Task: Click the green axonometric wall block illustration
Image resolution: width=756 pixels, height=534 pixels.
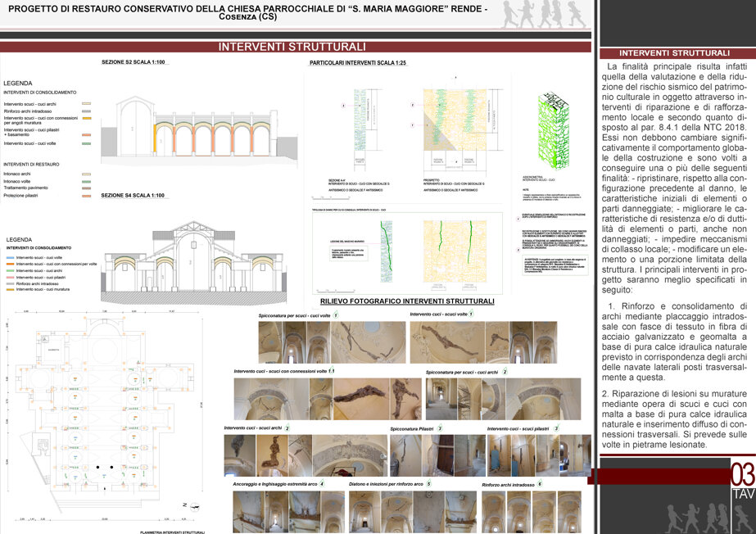Action: [554, 131]
